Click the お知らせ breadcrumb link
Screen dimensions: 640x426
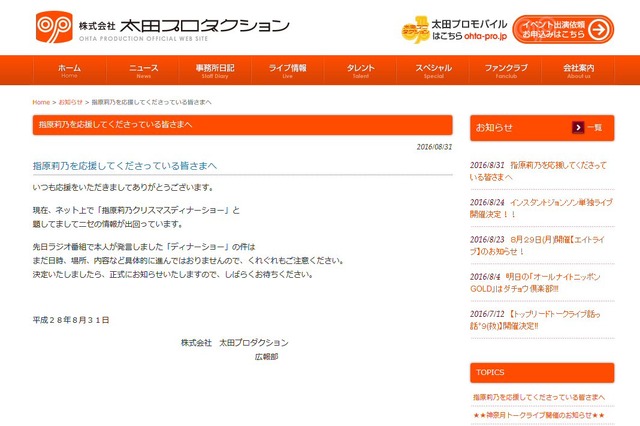click(x=71, y=102)
